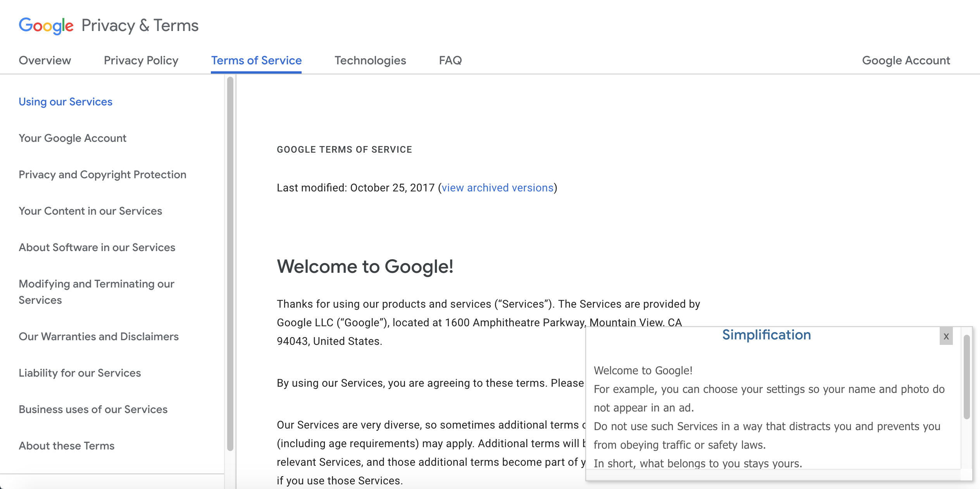Click the Simplification popup scrollbar
The image size is (980, 489).
967,377
